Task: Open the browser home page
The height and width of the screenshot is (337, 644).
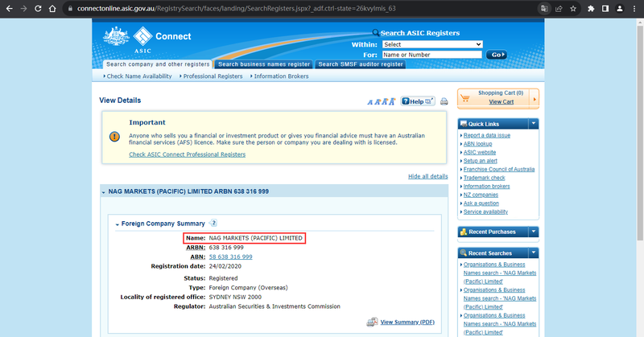Action: pos(52,9)
